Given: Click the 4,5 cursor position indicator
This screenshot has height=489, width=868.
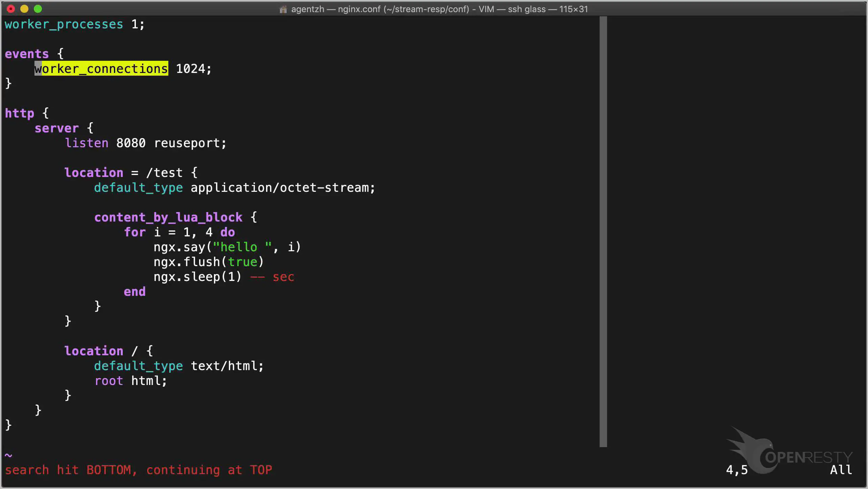Looking at the screenshot, I should [737, 470].
